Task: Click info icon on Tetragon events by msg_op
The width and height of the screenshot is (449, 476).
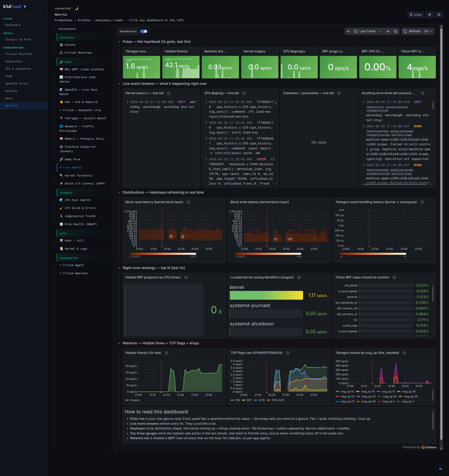Action: pyautogui.click(x=404, y=353)
